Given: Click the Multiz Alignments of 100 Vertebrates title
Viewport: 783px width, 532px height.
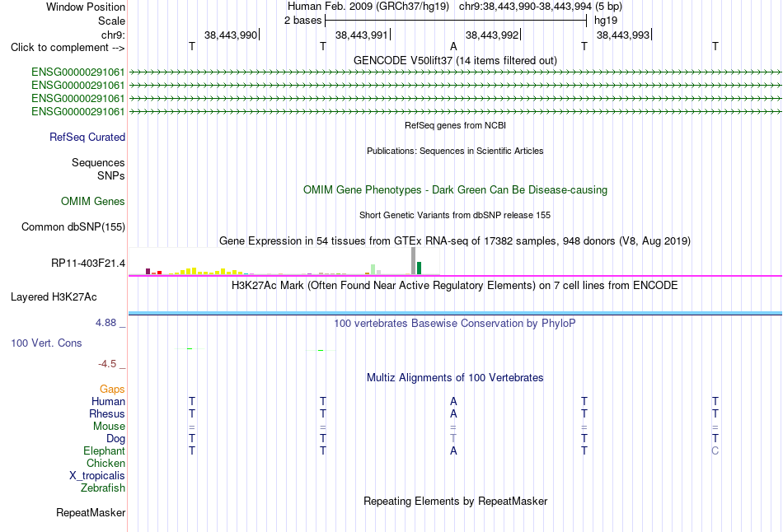Looking at the screenshot, I should [455, 378].
